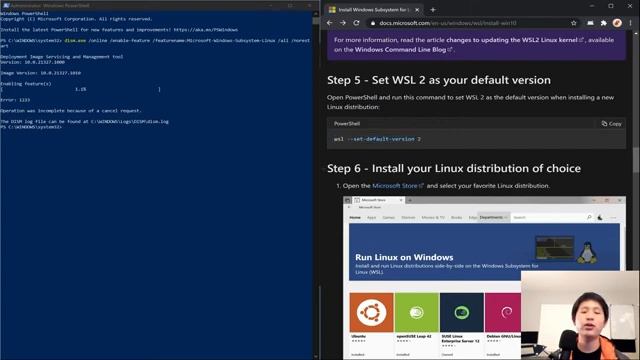The width and height of the screenshot is (640, 360).
Task: Open the WSL2 Linux kernel changes article
Action: click(x=515, y=40)
